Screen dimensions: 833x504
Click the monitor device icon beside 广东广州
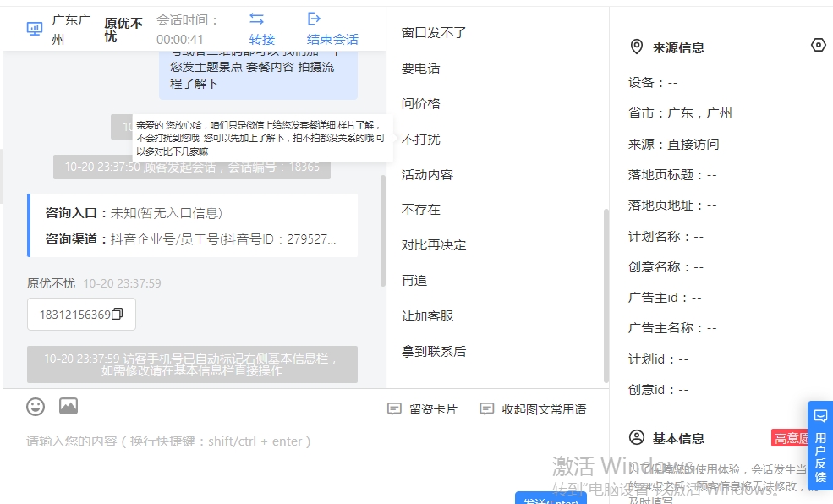click(x=35, y=29)
